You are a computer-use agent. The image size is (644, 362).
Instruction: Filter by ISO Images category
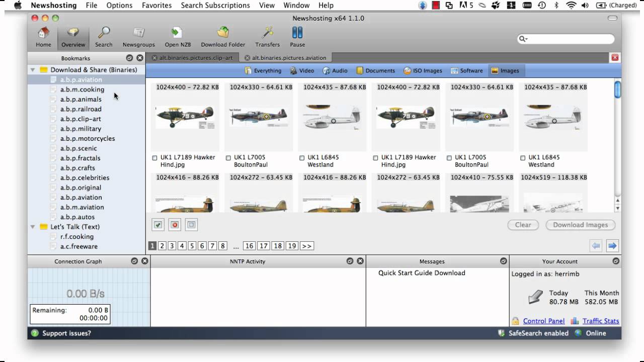click(423, 71)
